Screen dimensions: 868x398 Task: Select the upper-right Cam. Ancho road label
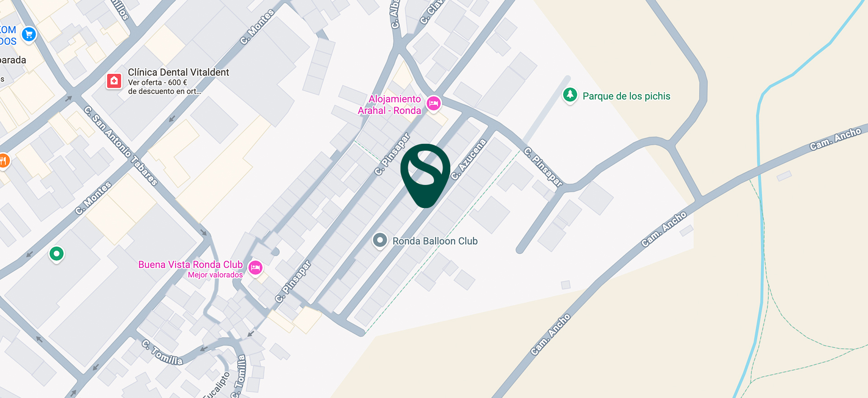point(835,139)
